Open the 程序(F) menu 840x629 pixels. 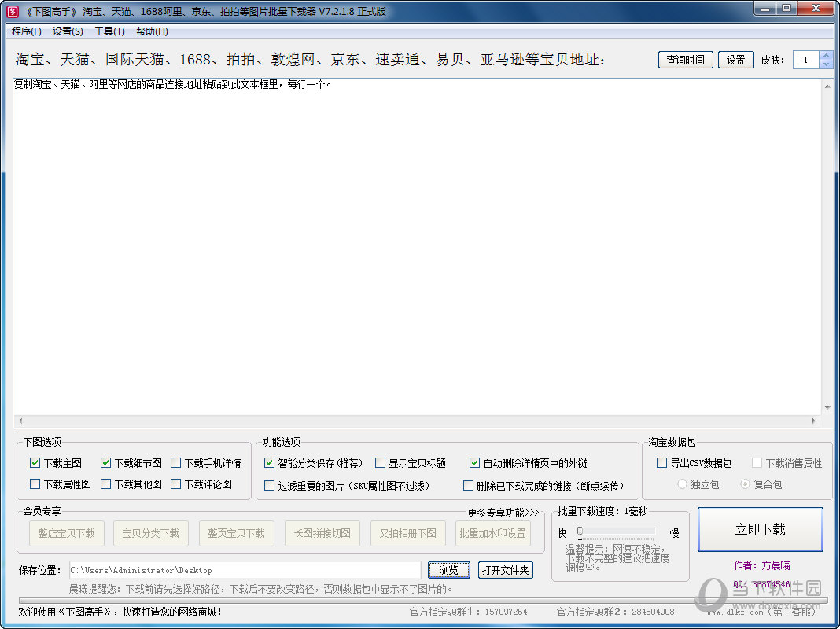(x=27, y=31)
